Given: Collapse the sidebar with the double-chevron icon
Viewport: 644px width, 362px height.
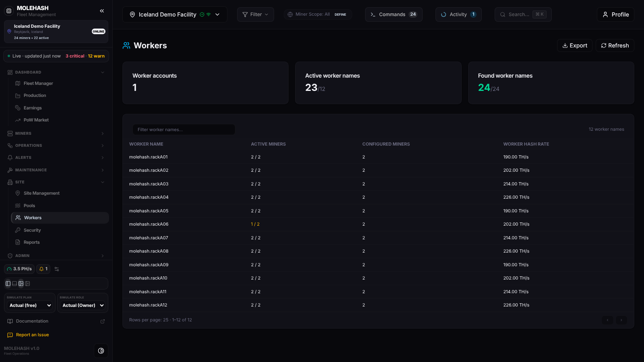Looking at the screenshot, I should [x=102, y=11].
